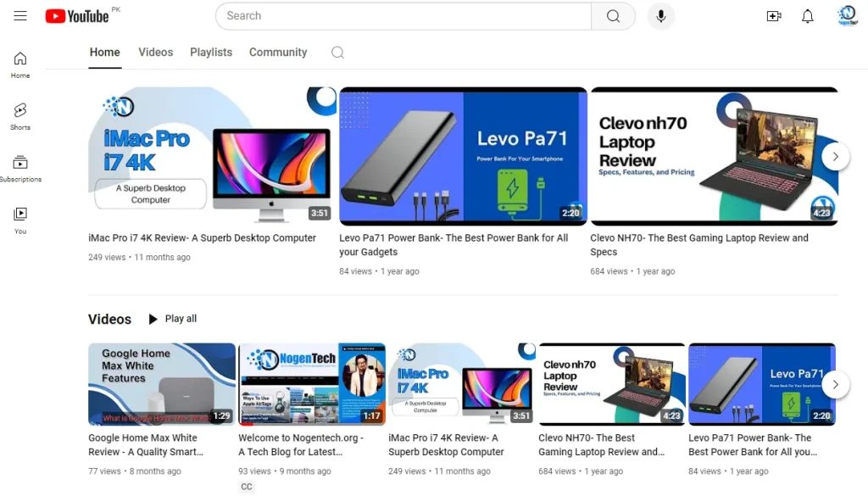Open Google Home Max White Features thumbnail

click(162, 384)
